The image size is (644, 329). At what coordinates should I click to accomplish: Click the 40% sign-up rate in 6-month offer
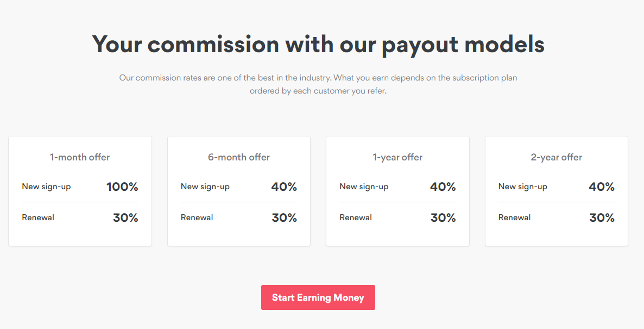pyautogui.click(x=284, y=187)
